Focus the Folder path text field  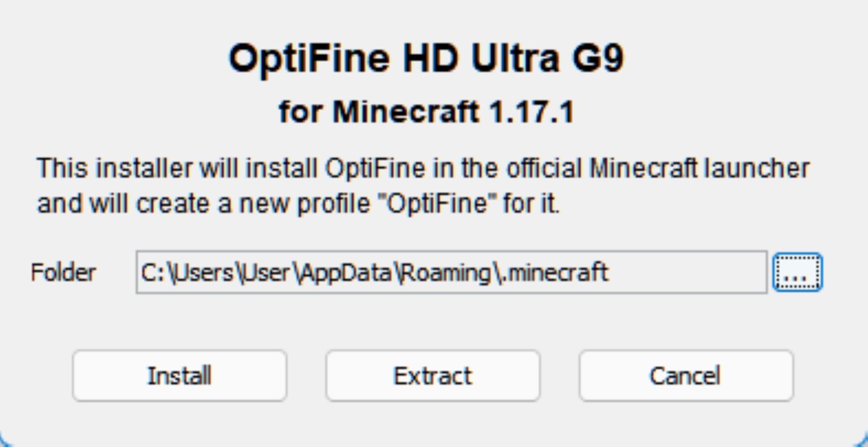pos(450,272)
